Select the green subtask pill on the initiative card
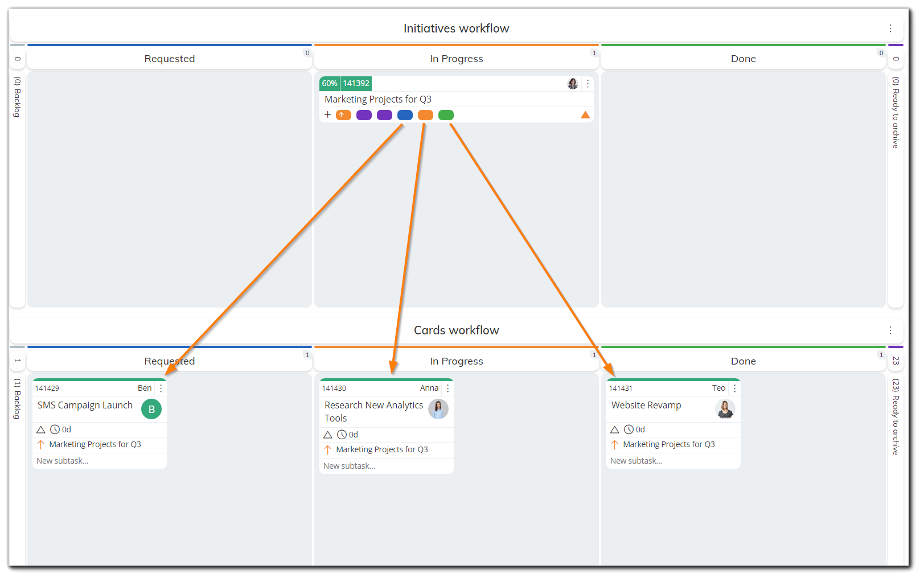This screenshot has height=581, width=924. 446,114
